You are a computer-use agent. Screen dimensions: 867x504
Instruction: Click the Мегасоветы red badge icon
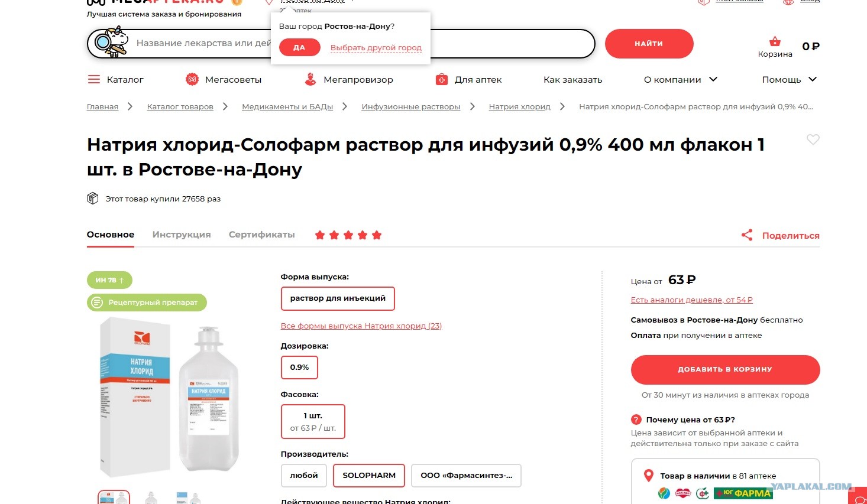[192, 79]
